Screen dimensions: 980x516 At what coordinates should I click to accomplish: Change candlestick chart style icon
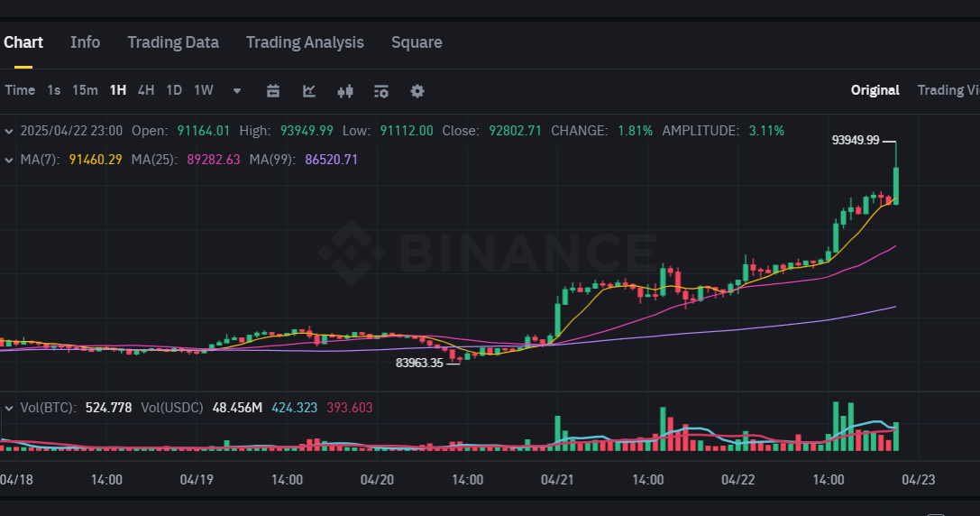tap(345, 91)
